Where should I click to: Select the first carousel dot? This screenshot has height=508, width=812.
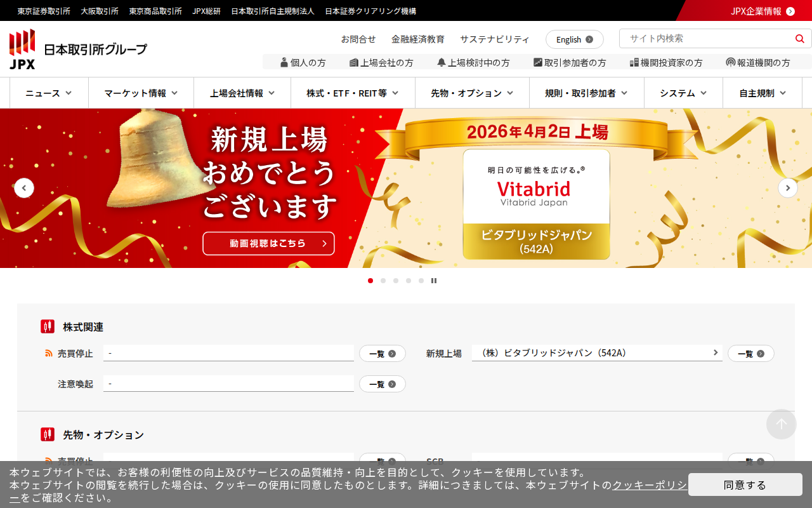(370, 281)
